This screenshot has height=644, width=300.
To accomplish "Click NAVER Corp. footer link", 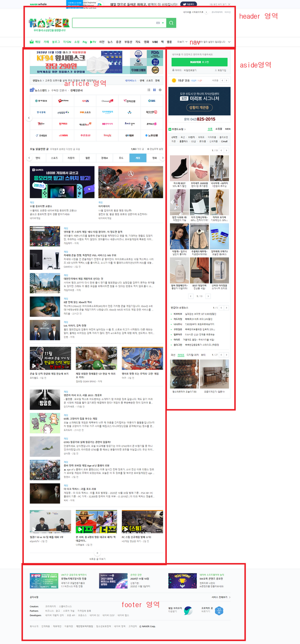I will (148, 626).
